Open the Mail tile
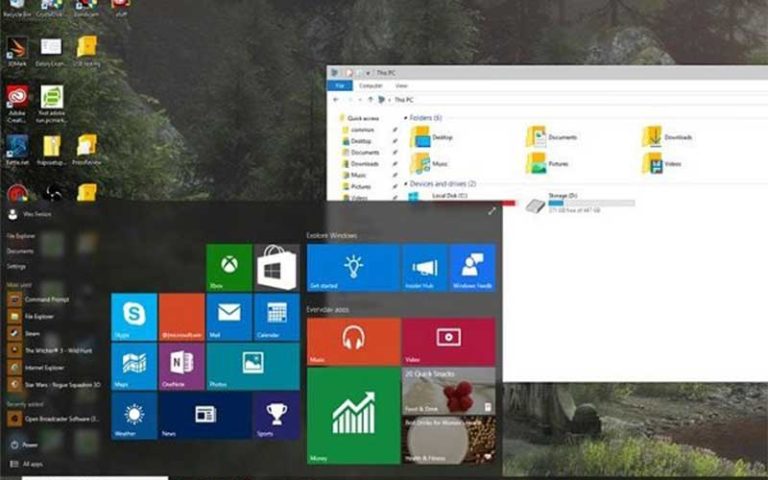This screenshot has height=480, width=768. click(x=229, y=317)
